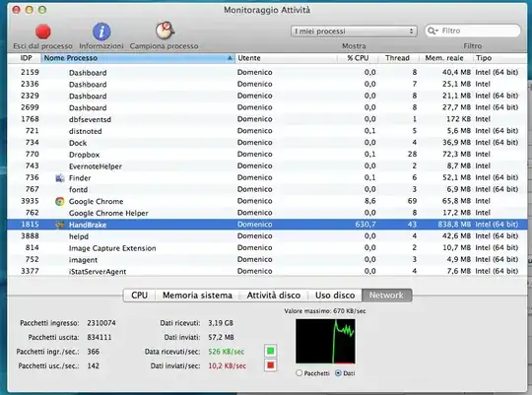
Task: Switch to Attività disco tab
Action: pyautogui.click(x=274, y=296)
